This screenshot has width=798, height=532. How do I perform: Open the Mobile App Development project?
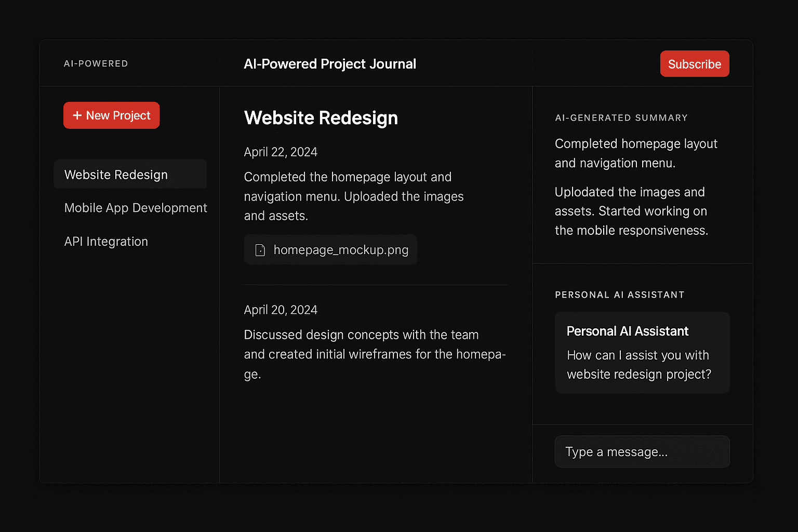[136, 208]
